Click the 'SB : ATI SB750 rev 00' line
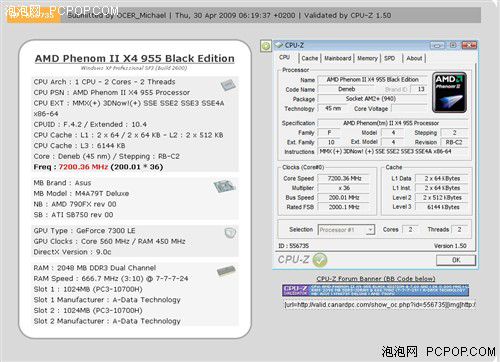Viewport: 500px width, 362px height. (73, 215)
